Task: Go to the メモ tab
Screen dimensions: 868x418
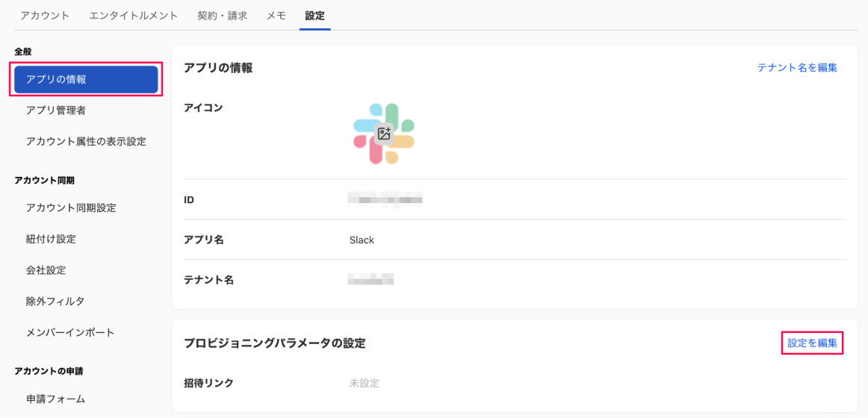Action: (x=276, y=16)
